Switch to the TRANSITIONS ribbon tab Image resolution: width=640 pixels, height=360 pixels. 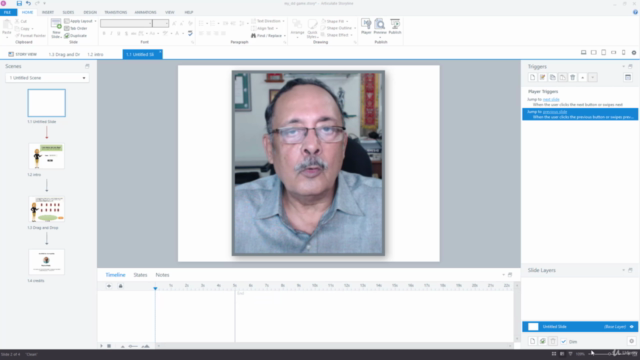coord(116,12)
